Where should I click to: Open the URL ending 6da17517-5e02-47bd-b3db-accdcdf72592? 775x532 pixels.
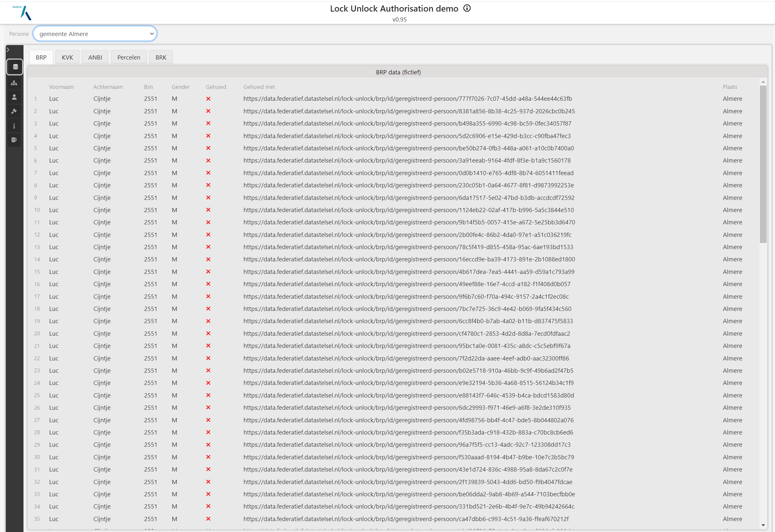[x=409, y=198]
